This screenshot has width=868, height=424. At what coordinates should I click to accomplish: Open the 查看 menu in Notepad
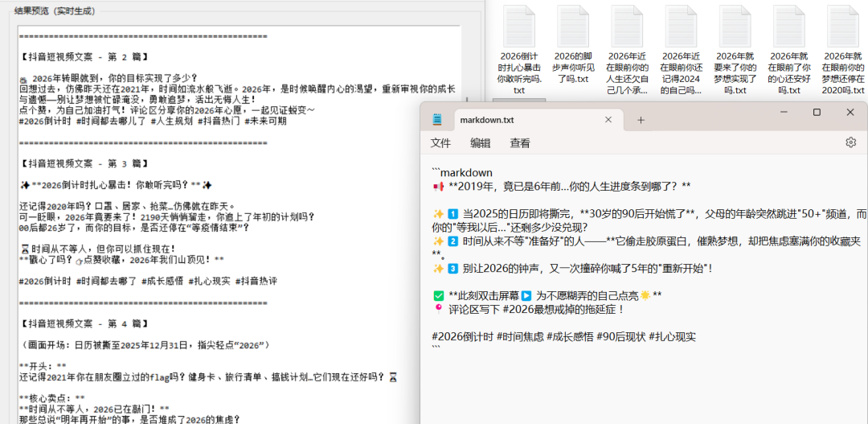[x=520, y=143]
